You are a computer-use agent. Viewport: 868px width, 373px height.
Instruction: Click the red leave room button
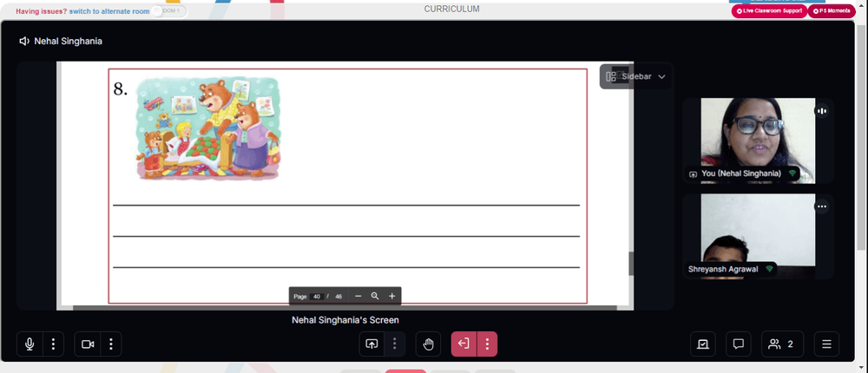click(464, 344)
